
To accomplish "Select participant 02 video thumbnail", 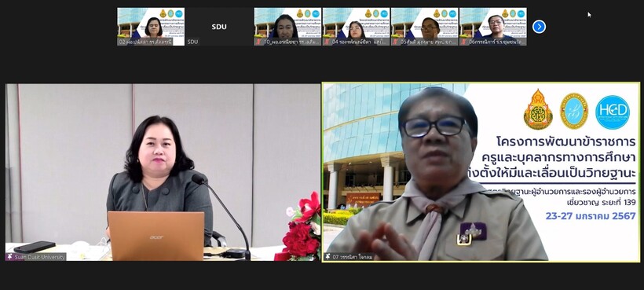I will 151,27.
